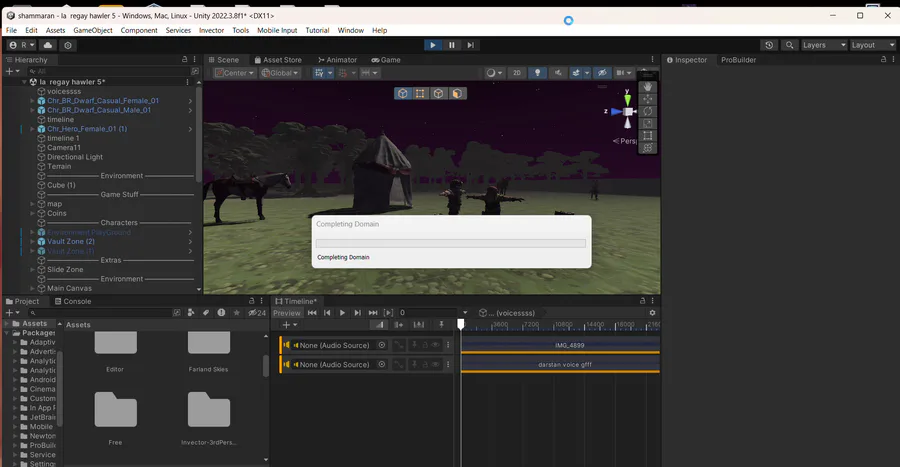
Task: Toggle scene lighting with the lightbulb button
Action: 537,73
